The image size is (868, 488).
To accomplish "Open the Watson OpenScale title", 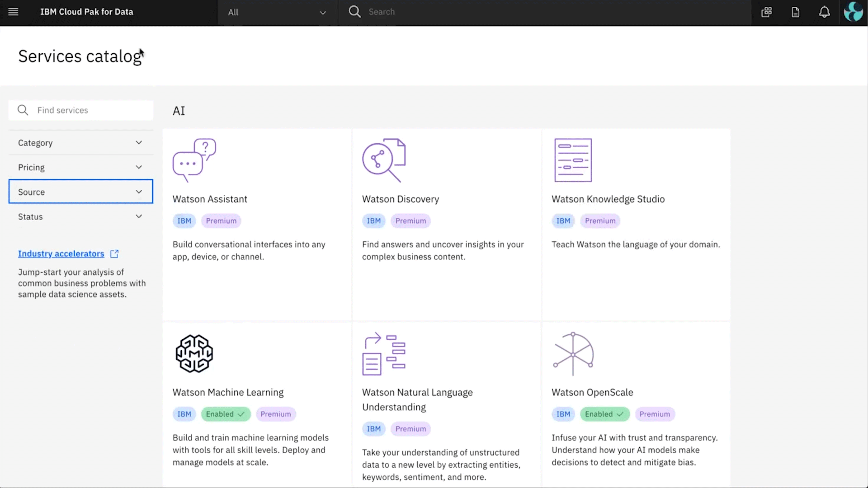I will click(x=592, y=393).
